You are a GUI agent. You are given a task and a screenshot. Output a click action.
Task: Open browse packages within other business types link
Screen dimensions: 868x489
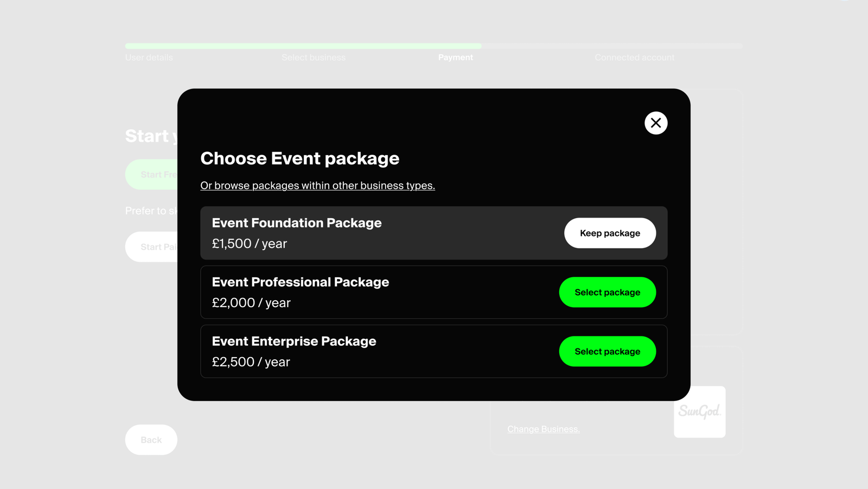(x=317, y=186)
